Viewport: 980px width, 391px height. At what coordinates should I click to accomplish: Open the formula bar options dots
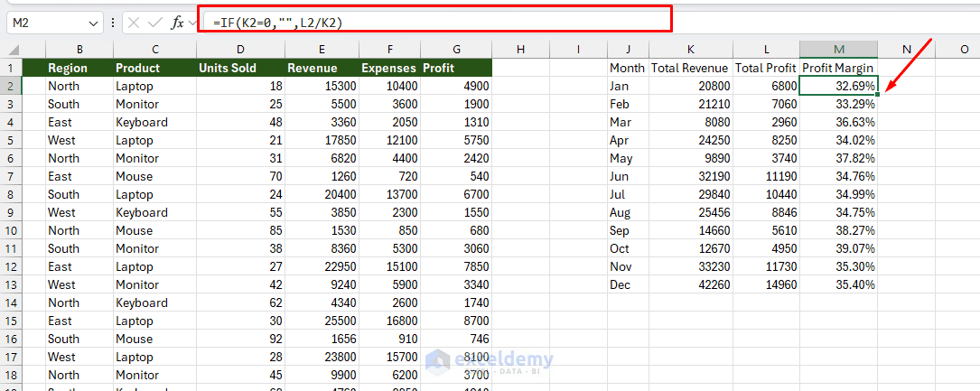(x=113, y=23)
